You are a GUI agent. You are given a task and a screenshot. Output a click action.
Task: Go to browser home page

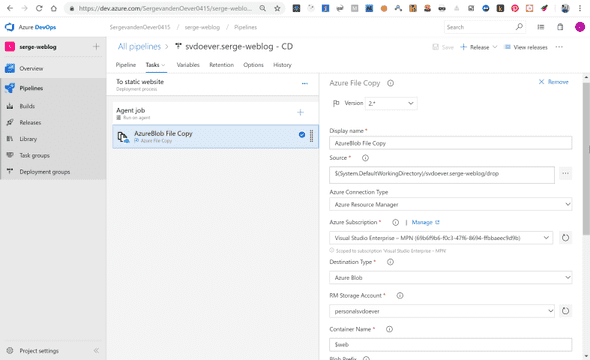[54, 8]
